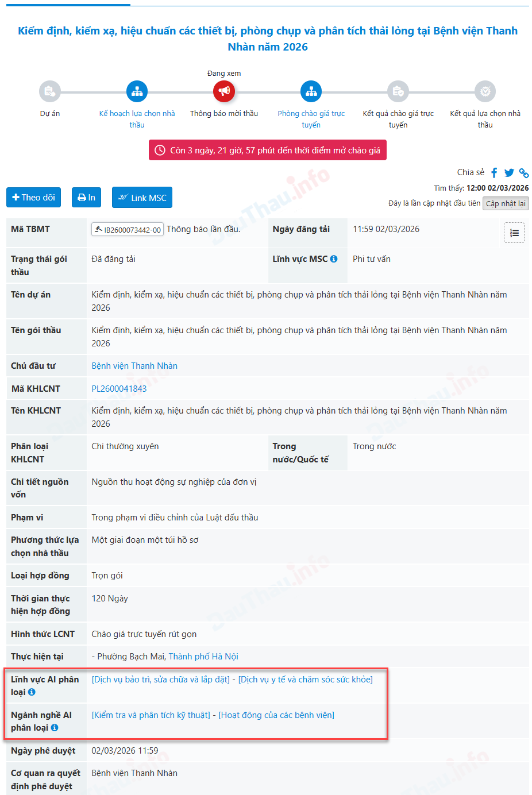Click info icon beside Lĩnh vực MSC
532x795 pixels.
pyautogui.click(x=334, y=259)
